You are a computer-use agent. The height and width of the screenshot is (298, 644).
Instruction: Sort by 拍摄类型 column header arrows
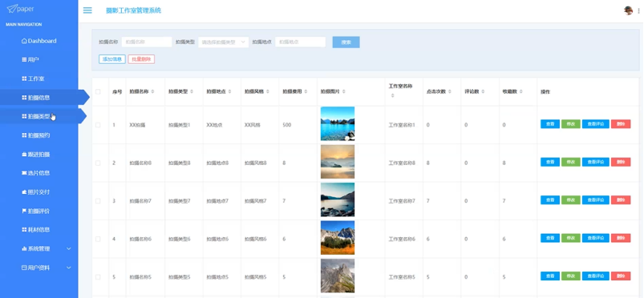pyautogui.click(x=192, y=92)
